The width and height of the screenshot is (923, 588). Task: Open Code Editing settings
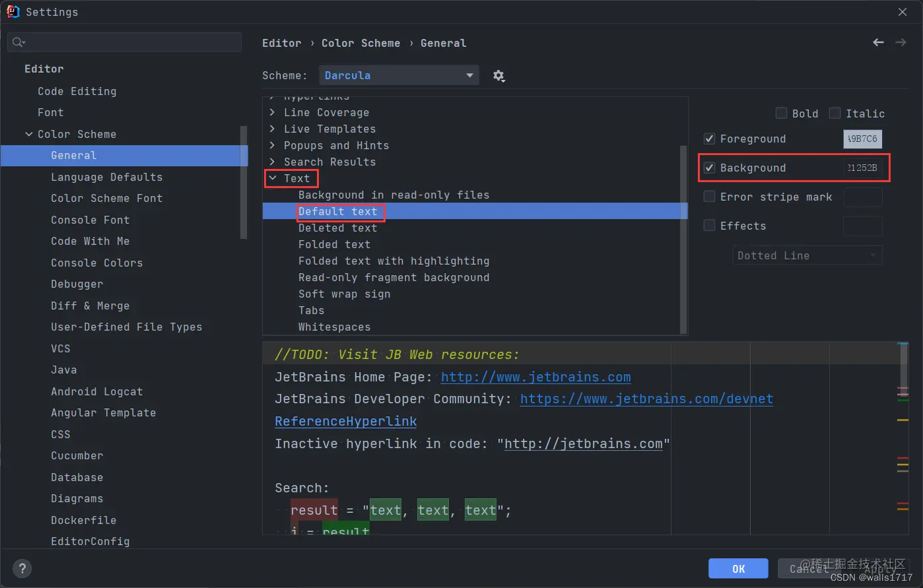coord(77,91)
